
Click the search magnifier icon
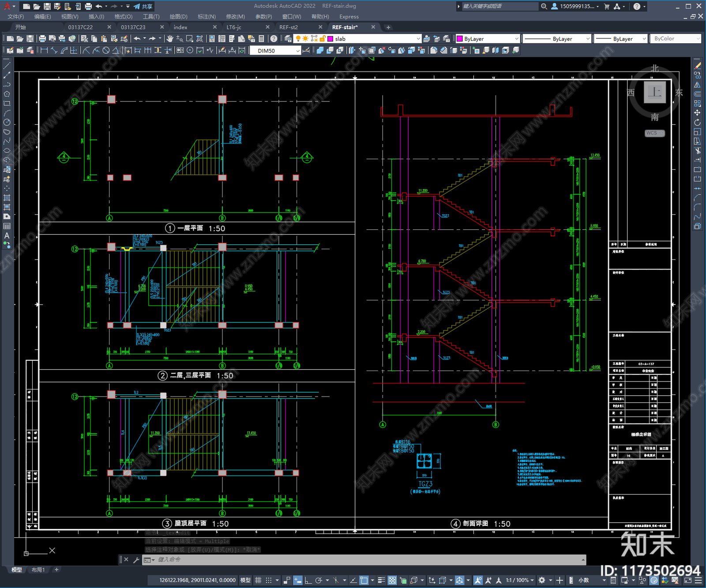544,6
